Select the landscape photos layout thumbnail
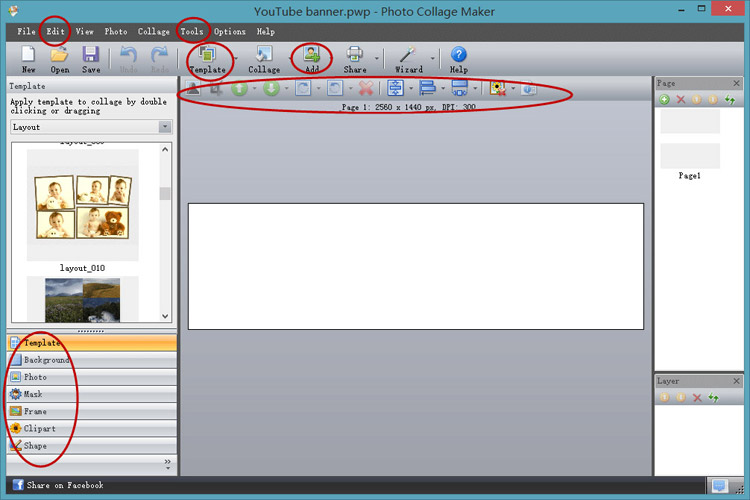The image size is (750, 500). [x=82, y=300]
